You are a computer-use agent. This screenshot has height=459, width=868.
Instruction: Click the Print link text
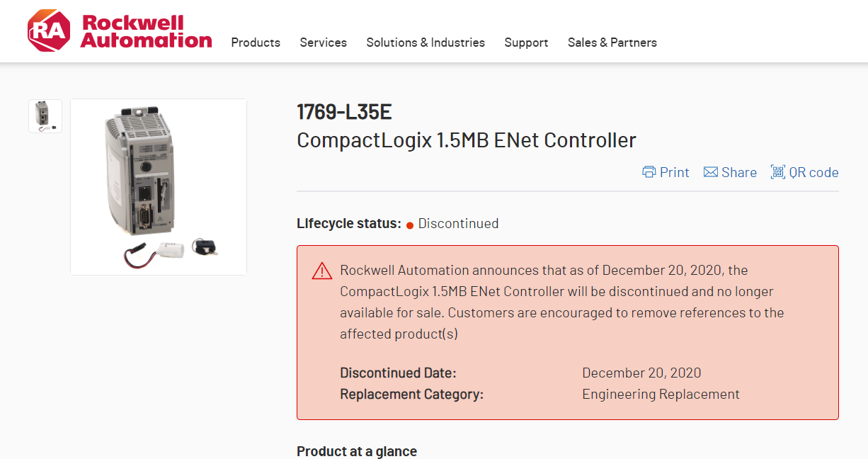[x=674, y=172]
